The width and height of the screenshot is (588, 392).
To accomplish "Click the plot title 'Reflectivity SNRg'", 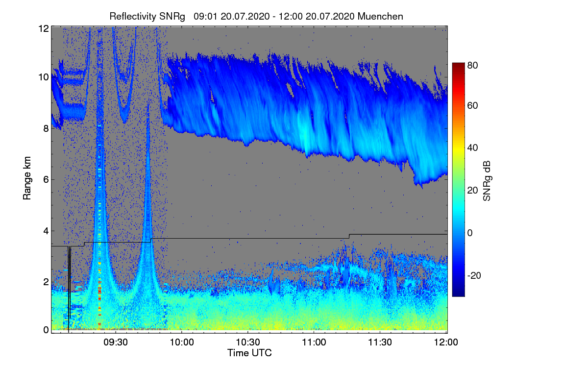I will pos(147,16).
